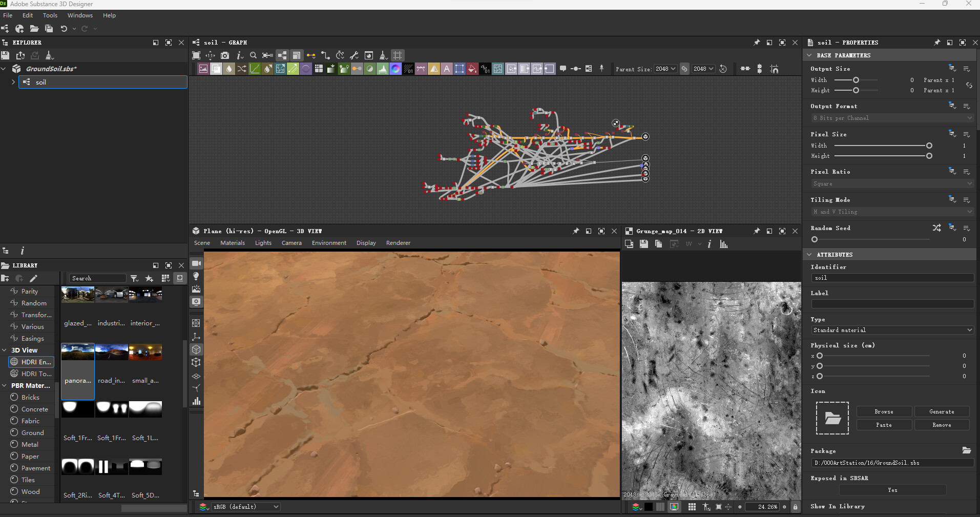The width and height of the screenshot is (980, 517).
Task: Save the image from the 2D View toolbar
Action: (x=644, y=244)
